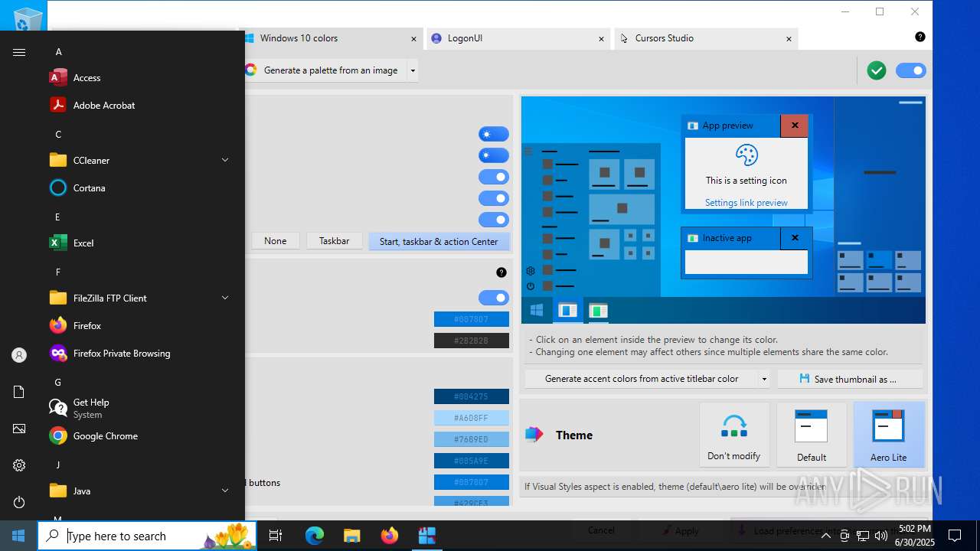Select None accent option
The width and height of the screenshot is (980, 551).
pos(276,241)
